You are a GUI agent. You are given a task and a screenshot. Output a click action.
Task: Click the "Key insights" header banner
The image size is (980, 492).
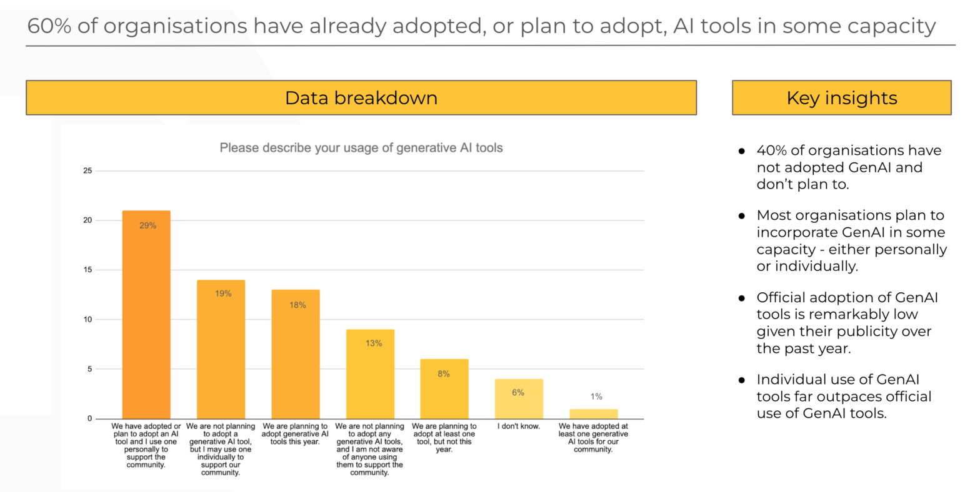[x=841, y=98]
